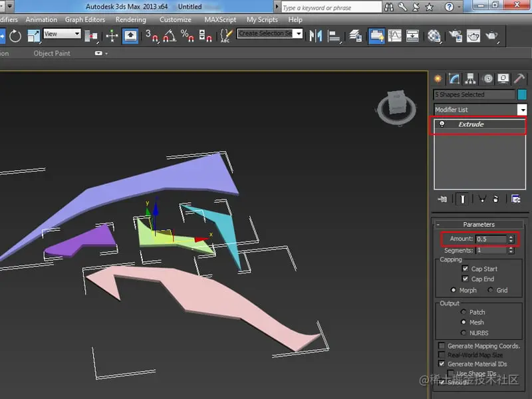Choose the Grid capping option
Viewport: 532px width, 399px height.
(x=491, y=290)
